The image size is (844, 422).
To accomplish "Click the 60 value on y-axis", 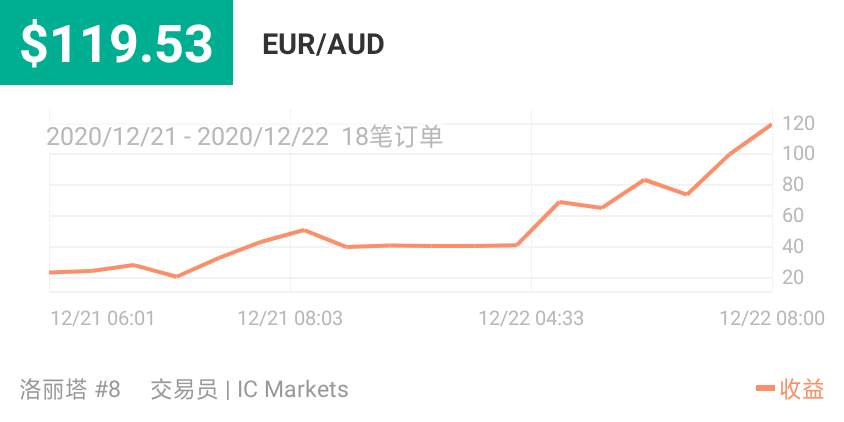I will (x=792, y=216).
